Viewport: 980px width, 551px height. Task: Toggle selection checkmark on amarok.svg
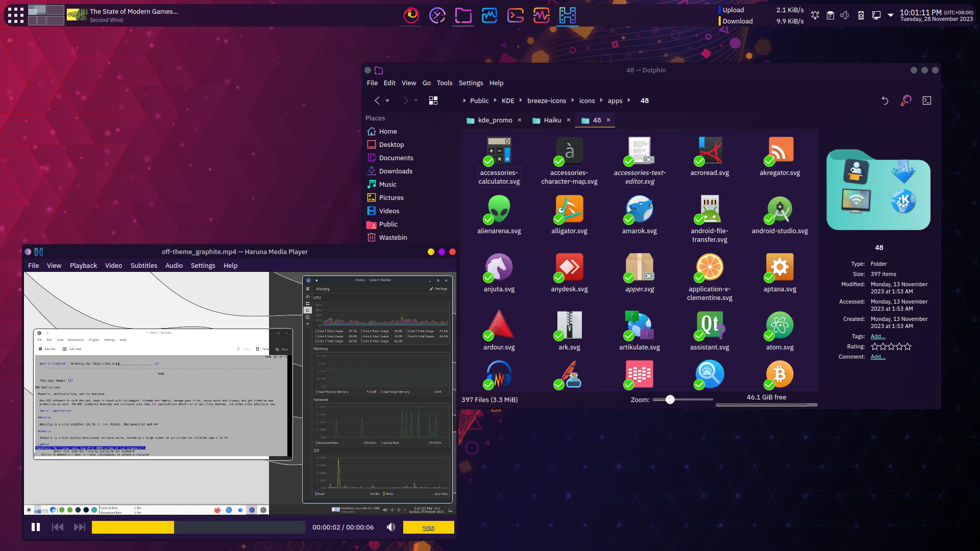pyautogui.click(x=629, y=219)
